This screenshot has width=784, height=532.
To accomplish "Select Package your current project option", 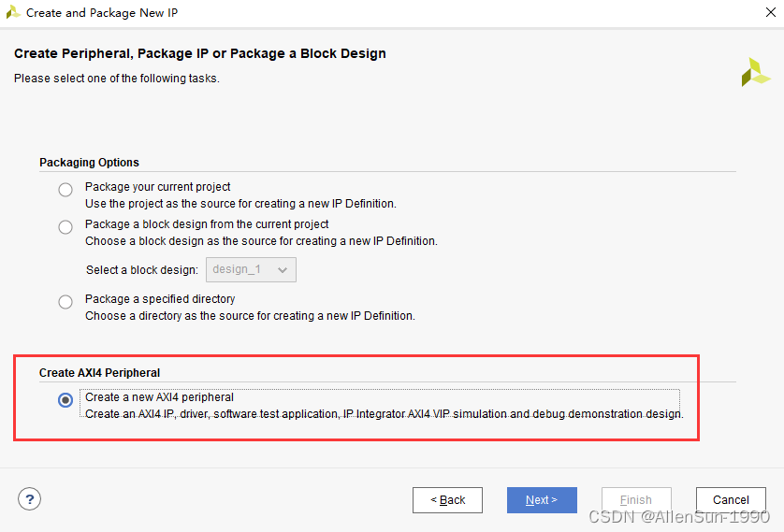I will (65, 190).
